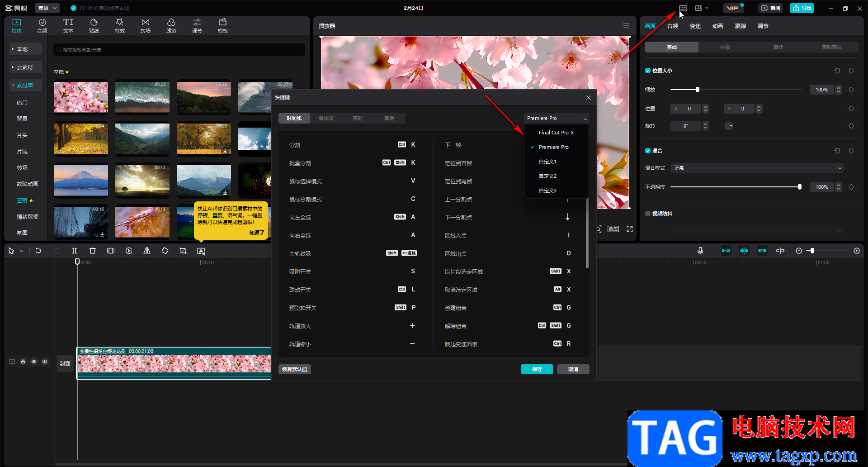This screenshot has width=868, height=467.
Task: Click 知道了 in yellow tooltip
Action: pos(257,233)
